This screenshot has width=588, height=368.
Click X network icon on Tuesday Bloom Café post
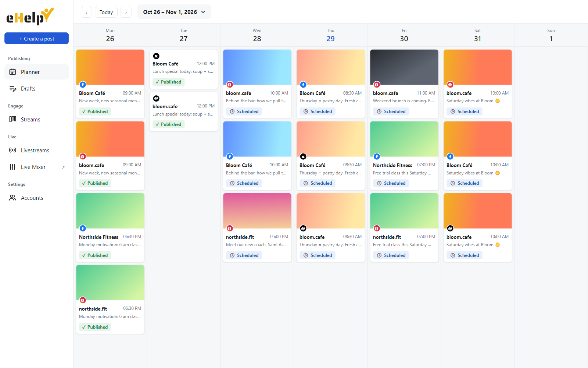click(x=156, y=56)
